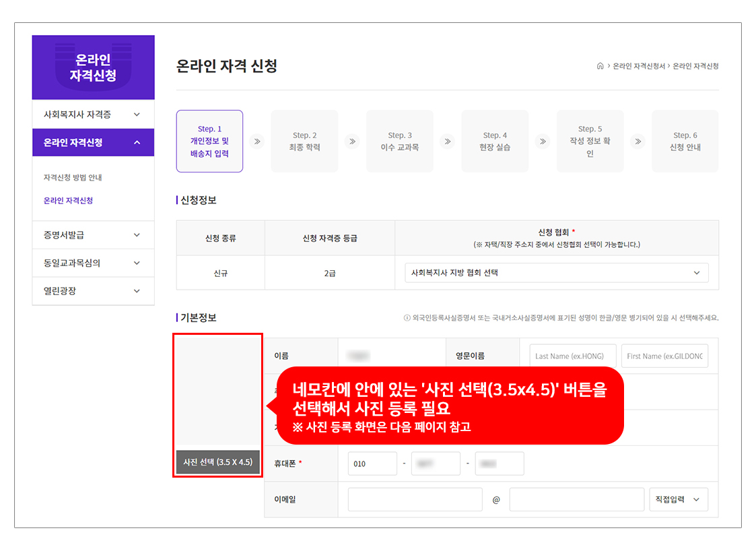Click the home icon in breadcrumb
Viewport: 756px width, 545px height.
point(600,66)
